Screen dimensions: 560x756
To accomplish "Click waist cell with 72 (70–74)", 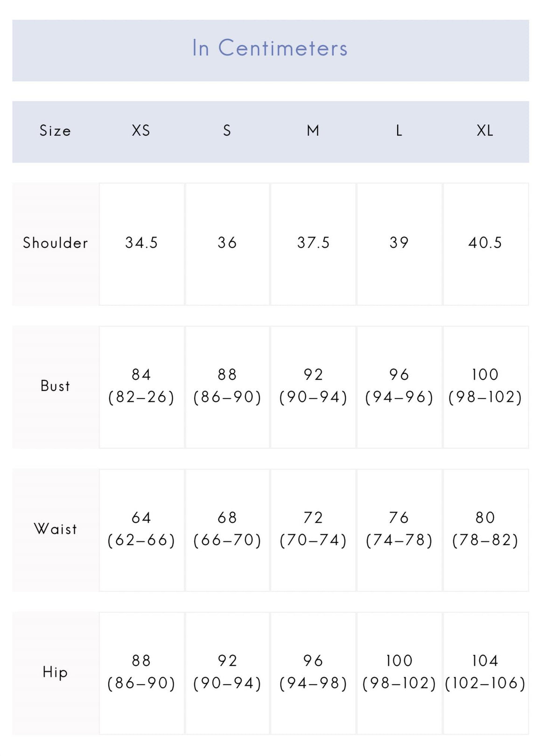I will pyautogui.click(x=314, y=531).
